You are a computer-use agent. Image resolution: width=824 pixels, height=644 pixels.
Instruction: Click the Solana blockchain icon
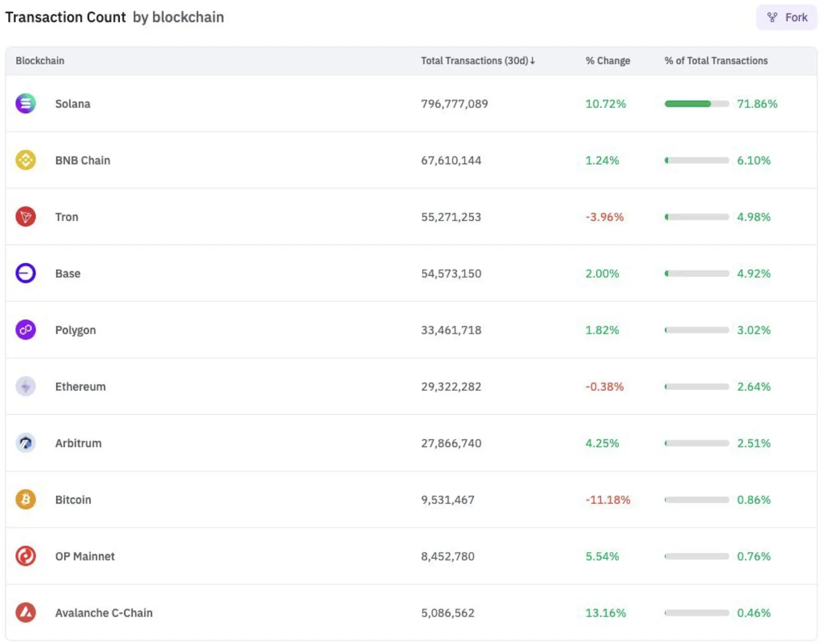point(26,103)
